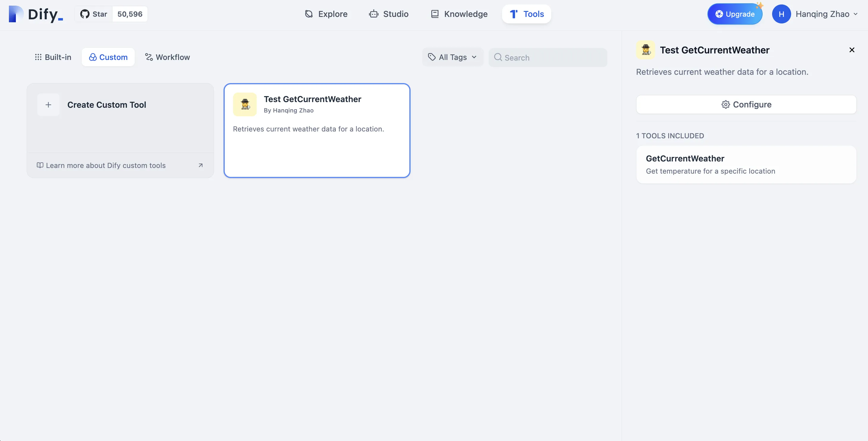This screenshot has height=441, width=868.
Task: Focus the Search tools input field
Action: [x=553, y=58]
